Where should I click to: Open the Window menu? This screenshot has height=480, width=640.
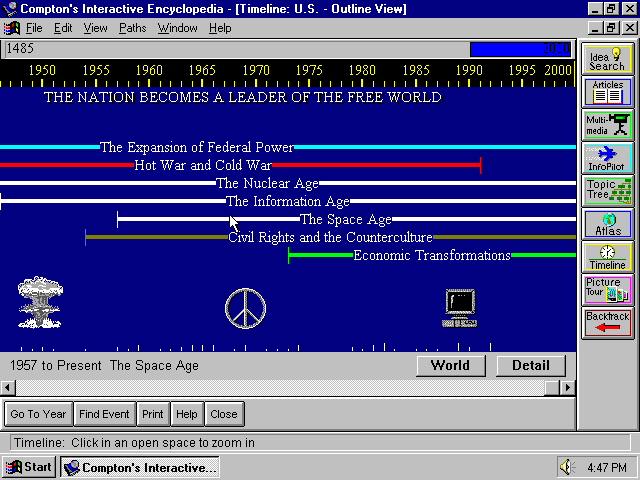click(x=178, y=28)
